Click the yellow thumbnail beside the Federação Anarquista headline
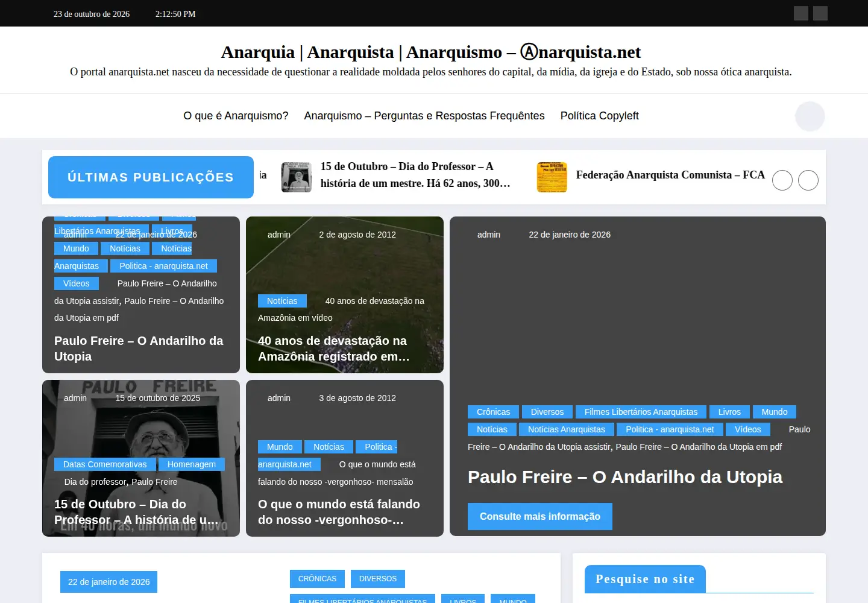The image size is (868, 603). pyautogui.click(x=552, y=177)
